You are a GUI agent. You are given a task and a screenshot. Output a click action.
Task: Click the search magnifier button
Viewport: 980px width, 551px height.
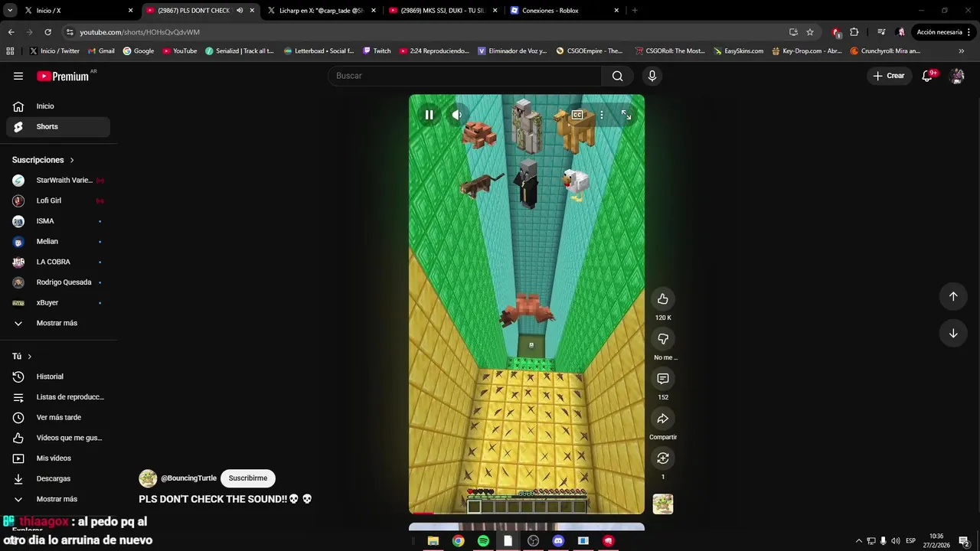[617, 76]
